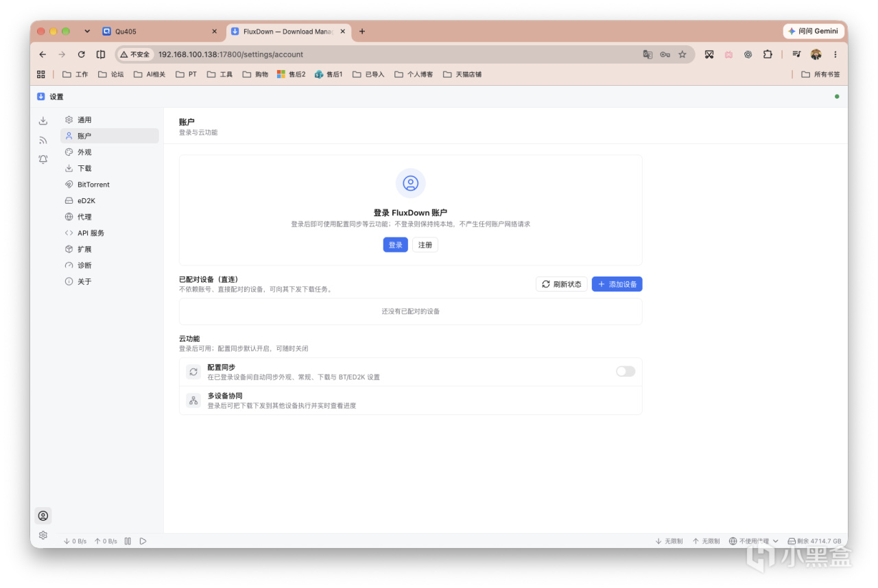
Task: Bookmark this page with the star icon
Action: (x=683, y=54)
